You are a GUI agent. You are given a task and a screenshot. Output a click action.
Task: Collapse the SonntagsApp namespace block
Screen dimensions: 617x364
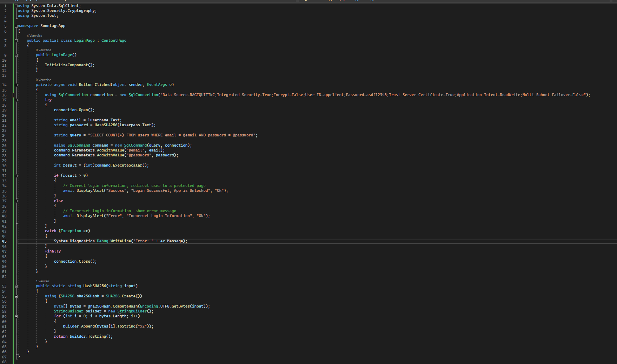[x=16, y=26]
